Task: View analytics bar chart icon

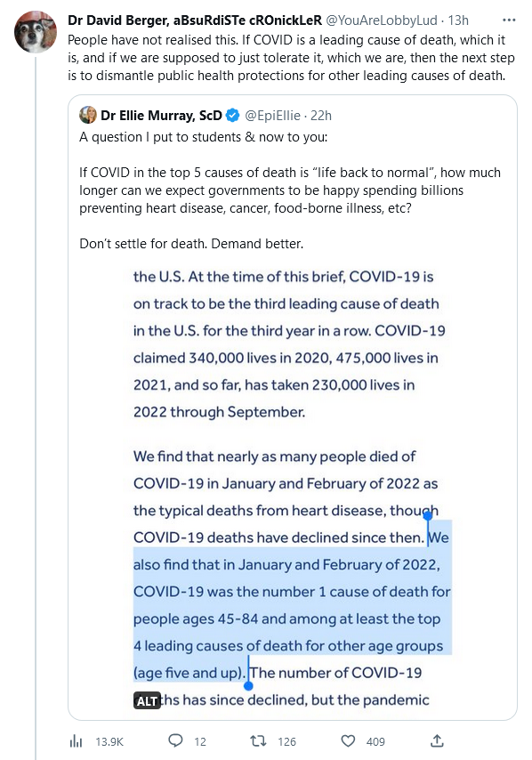Action: point(77,741)
